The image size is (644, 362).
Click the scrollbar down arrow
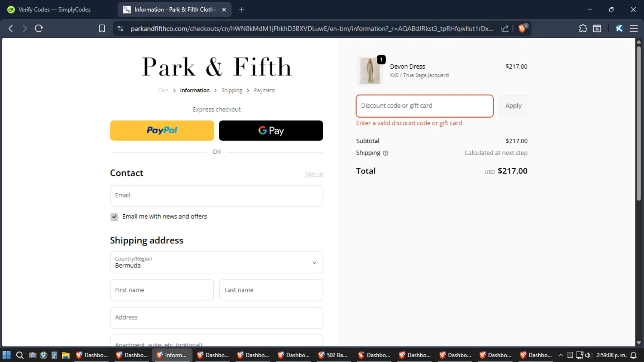(638, 343)
